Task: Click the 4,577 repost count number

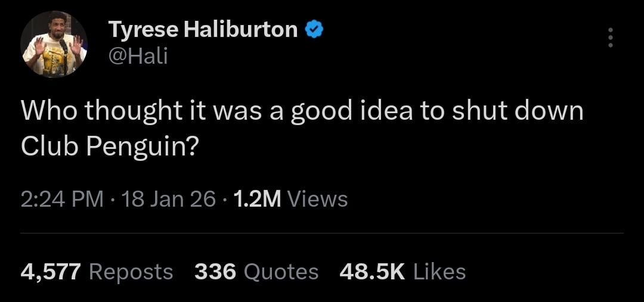Action: 51,272
